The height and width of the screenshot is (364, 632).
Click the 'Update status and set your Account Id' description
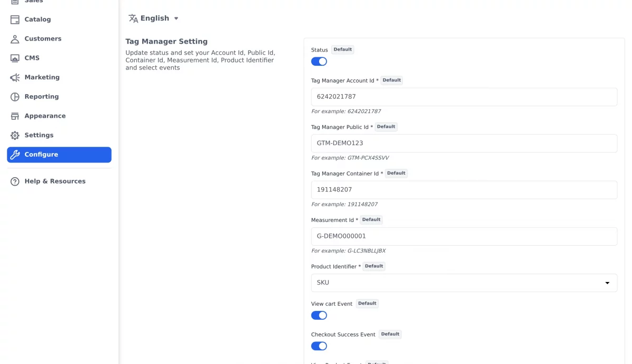(x=200, y=60)
